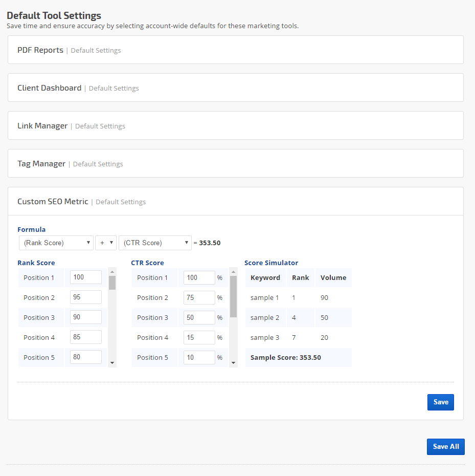The width and height of the screenshot is (475, 476).
Task: Click the Save All button
Action: [x=445, y=446]
